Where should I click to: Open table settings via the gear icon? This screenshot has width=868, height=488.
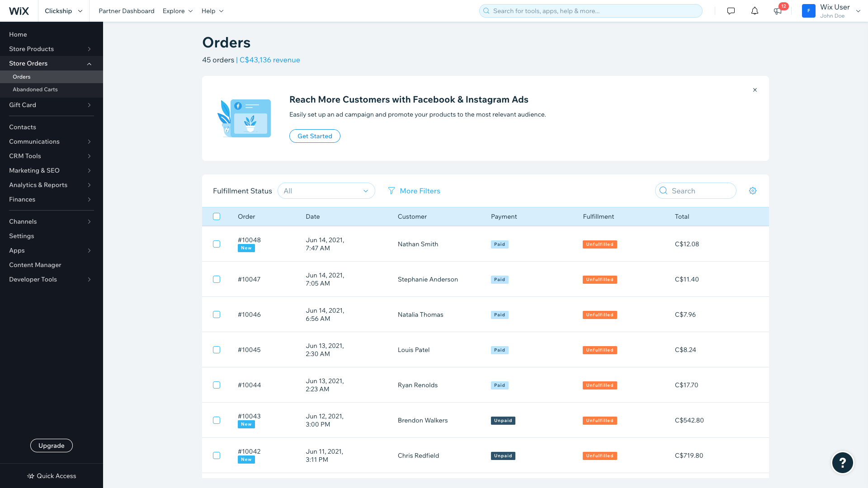click(x=753, y=191)
